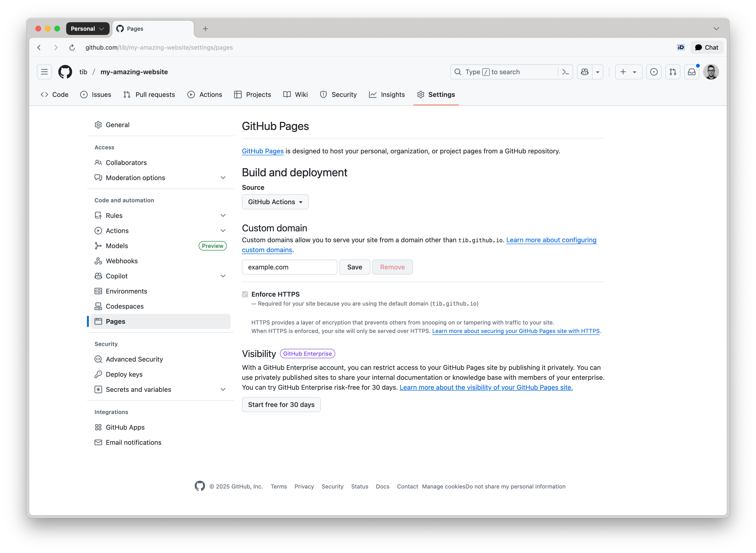The height and width of the screenshot is (553, 756).
Task: Open the GitHub Pages documentation link
Action: 263,151
